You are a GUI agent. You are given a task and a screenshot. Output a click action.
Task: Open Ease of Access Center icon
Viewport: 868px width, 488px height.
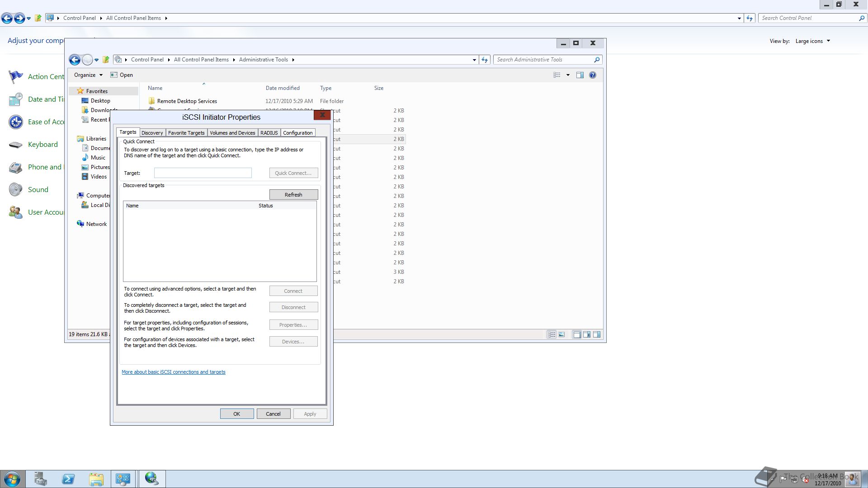point(16,122)
